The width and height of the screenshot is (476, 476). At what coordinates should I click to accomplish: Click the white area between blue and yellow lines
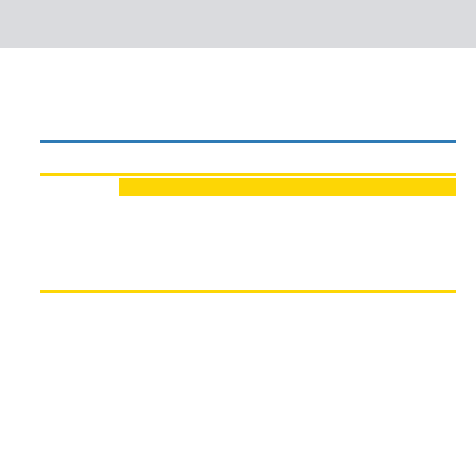[248, 158]
